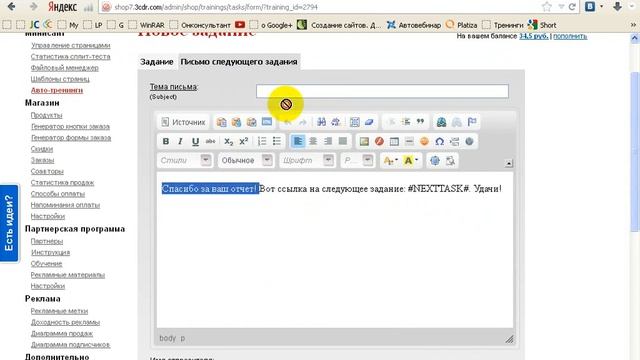Image resolution: width=640 pixels, height=360 pixels.
Task: Click the Select All icon
Action: click(354, 122)
